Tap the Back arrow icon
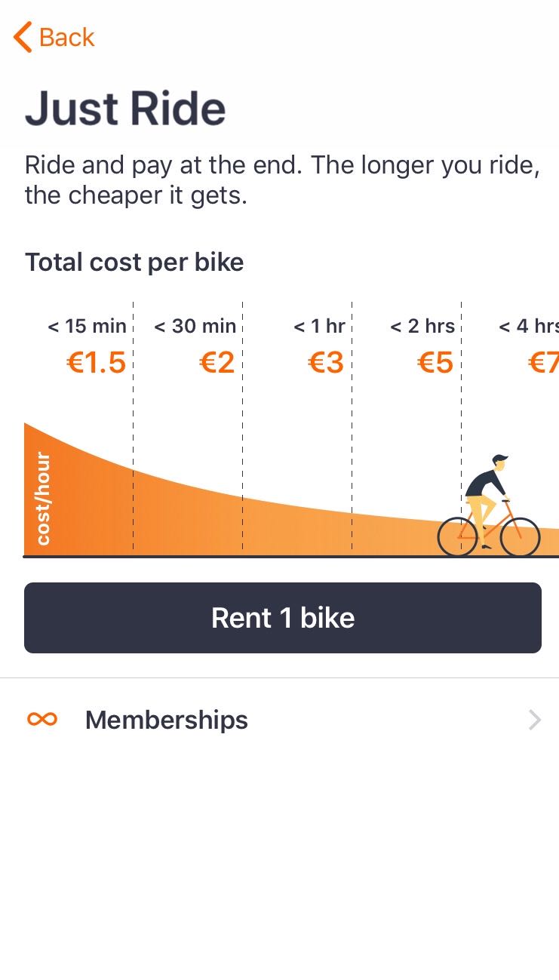This screenshot has width=559, height=980. [x=23, y=37]
